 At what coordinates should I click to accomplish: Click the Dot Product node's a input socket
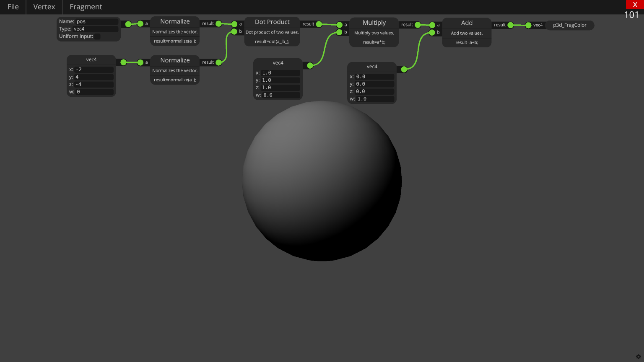coord(234,24)
